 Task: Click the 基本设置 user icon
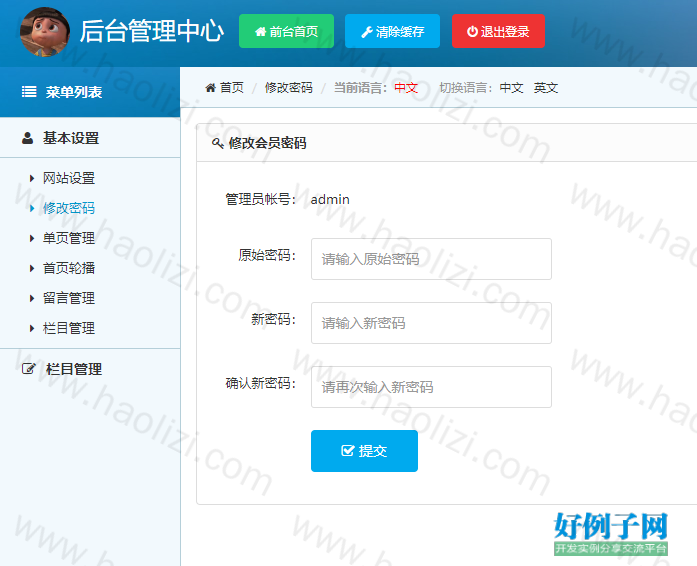click(x=28, y=138)
